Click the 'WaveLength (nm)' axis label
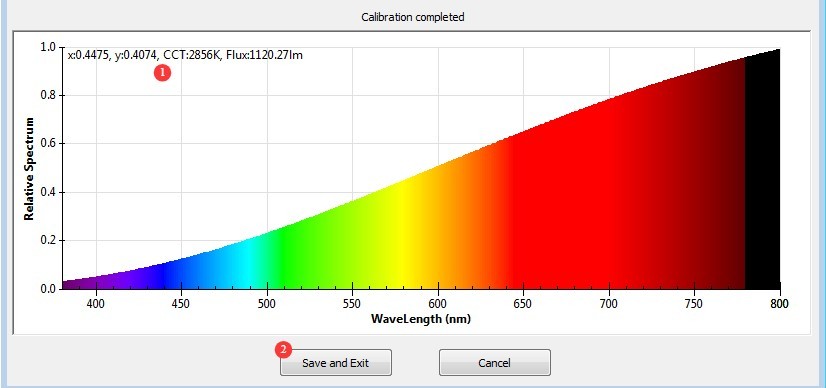 pyautogui.click(x=421, y=319)
